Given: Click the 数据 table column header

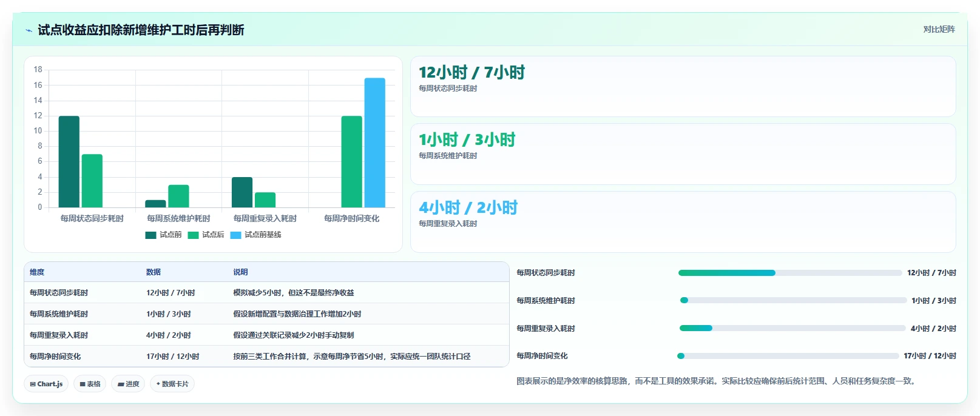Looking at the screenshot, I should (154, 272).
